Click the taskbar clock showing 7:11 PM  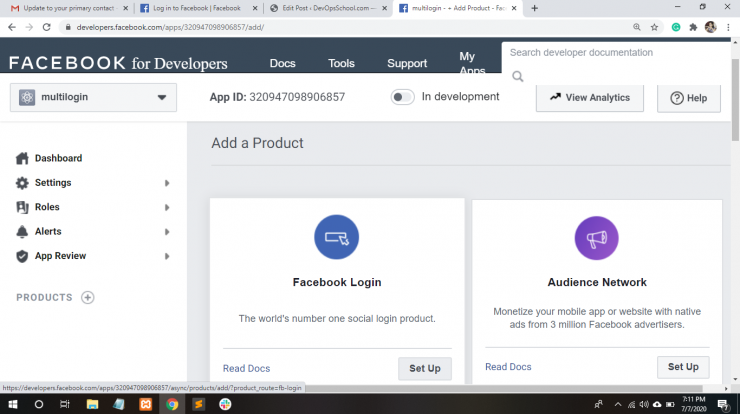click(x=694, y=404)
